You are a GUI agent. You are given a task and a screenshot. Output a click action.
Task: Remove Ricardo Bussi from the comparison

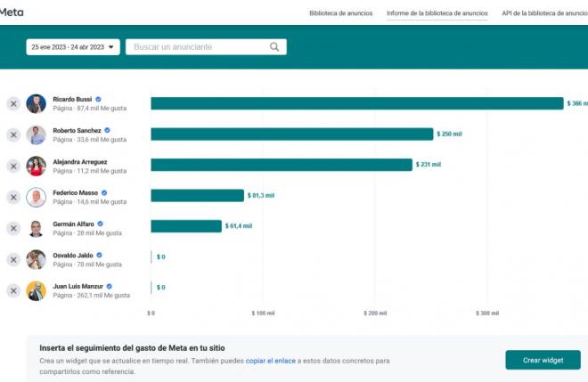[x=13, y=103]
